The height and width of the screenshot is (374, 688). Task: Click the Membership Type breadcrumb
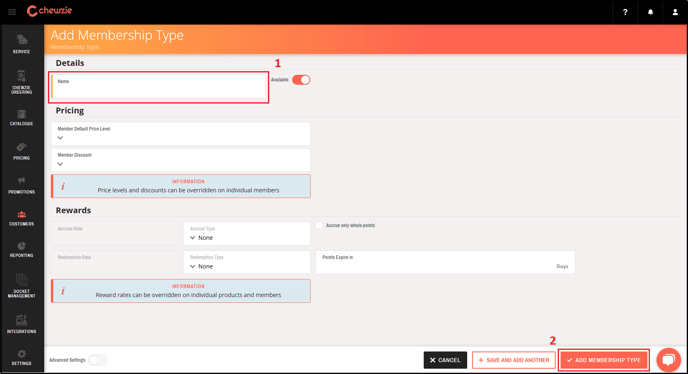point(75,47)
